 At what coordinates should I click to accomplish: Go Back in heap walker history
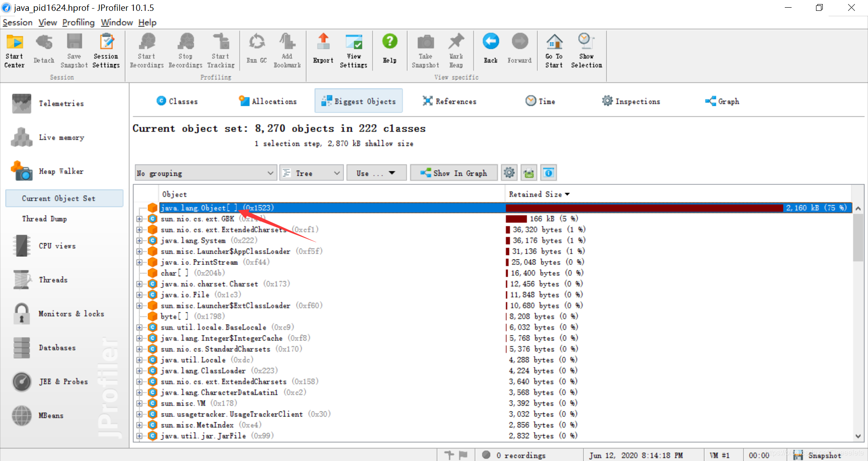point(491,48)
